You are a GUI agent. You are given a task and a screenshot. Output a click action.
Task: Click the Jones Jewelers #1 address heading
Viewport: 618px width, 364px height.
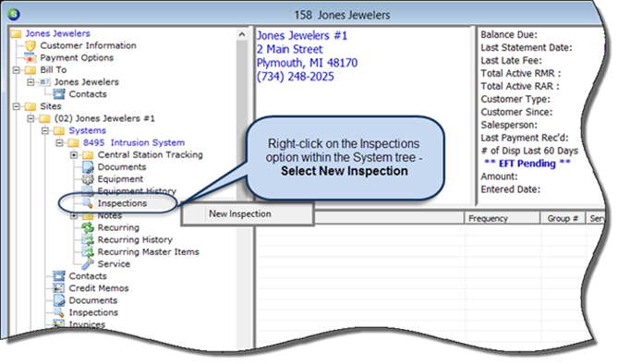[302, 36]
